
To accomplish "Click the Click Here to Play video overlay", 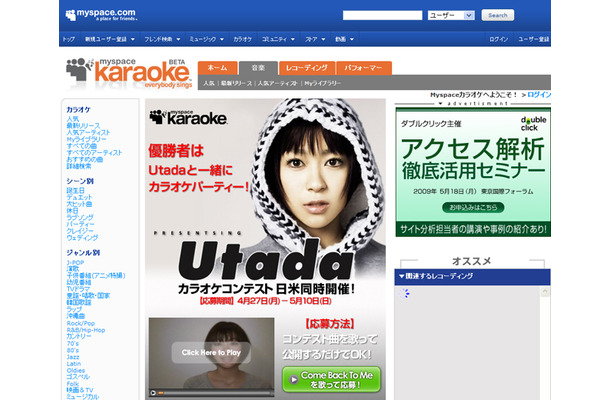I will [x=211, y=353].
